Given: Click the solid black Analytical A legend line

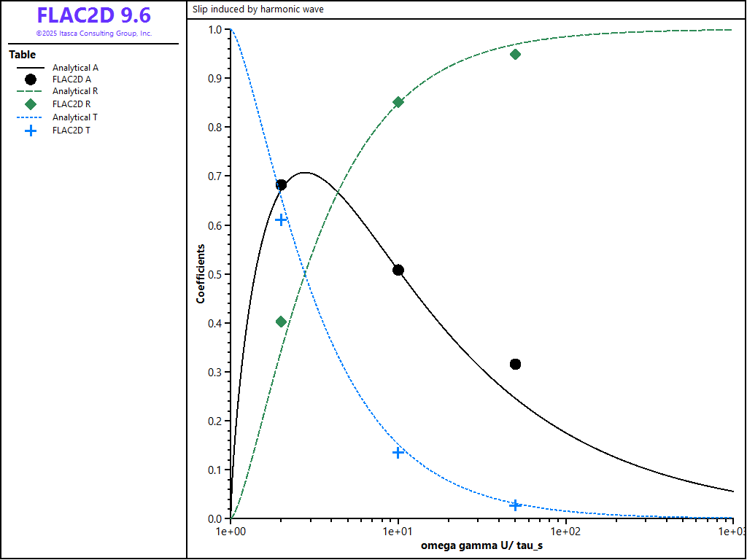Looking at the screenshot, I should point(31,68).
